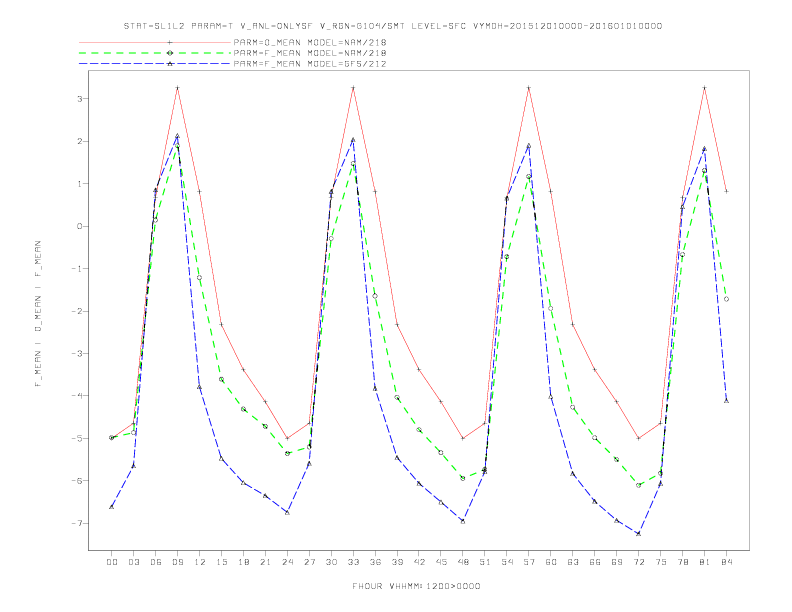Screen dimensions: 792x612
Task: Select legend entry PARM=O_MEAN MODEL=NAM/218
Action: 310,42
